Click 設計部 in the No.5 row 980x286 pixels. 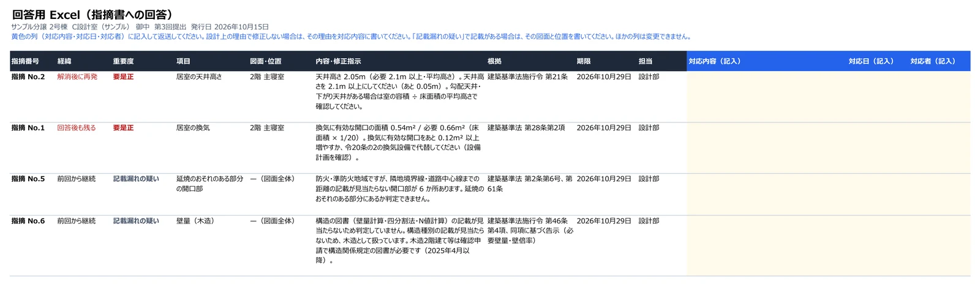pyautogui.click(x=649, y=179)
